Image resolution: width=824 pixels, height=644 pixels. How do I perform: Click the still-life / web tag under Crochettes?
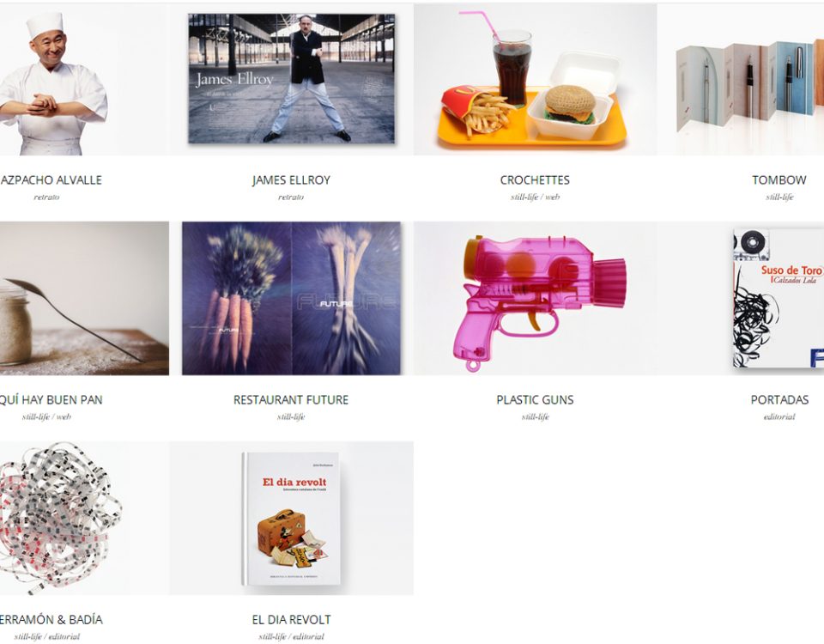(x=535, y=197)
